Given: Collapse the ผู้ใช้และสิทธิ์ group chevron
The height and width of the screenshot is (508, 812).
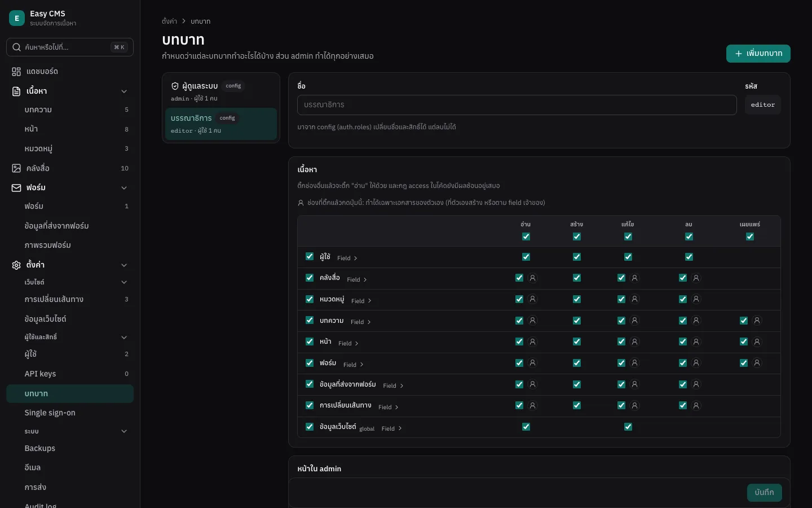Looking at the screenshot, I should [124, 338].
